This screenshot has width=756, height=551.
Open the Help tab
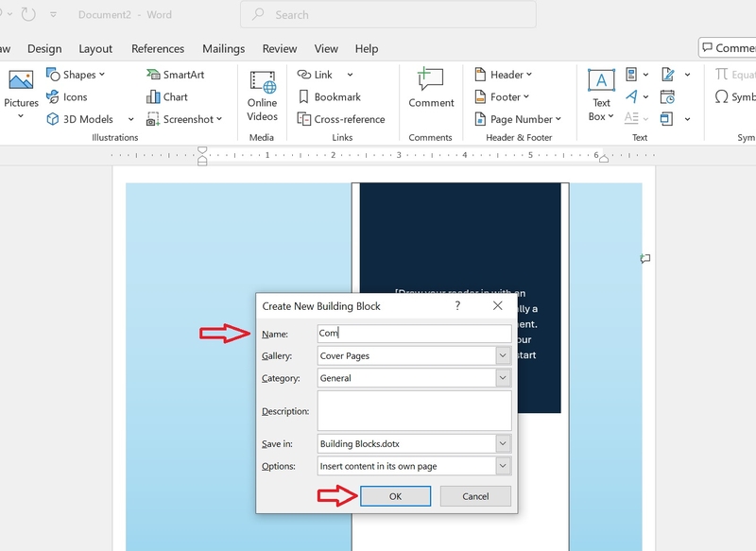[x=367, y=49]
